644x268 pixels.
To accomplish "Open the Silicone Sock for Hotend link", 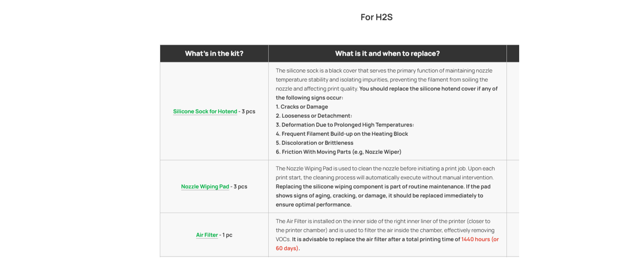I will [205, 112].
